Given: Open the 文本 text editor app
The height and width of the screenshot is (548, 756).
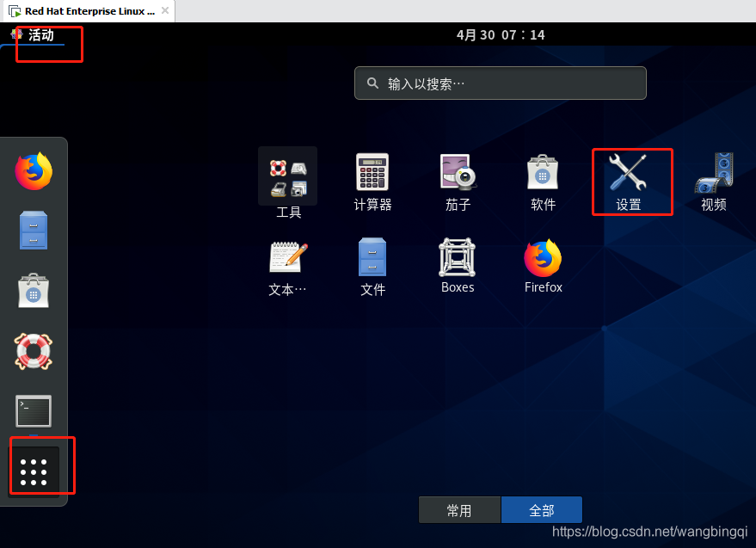Looking at the screenshot, I should pyautogui.click(x=288, y=268).
